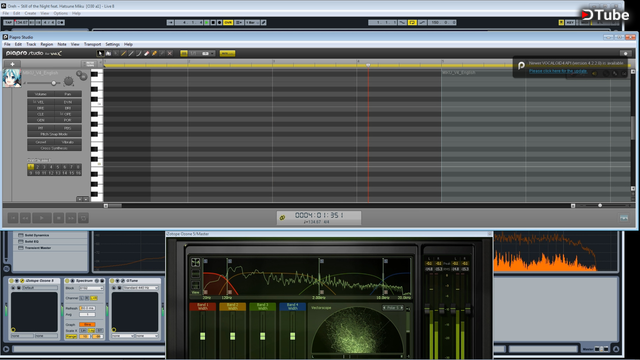Toggle the OPE parameter lane

(68, 114)
